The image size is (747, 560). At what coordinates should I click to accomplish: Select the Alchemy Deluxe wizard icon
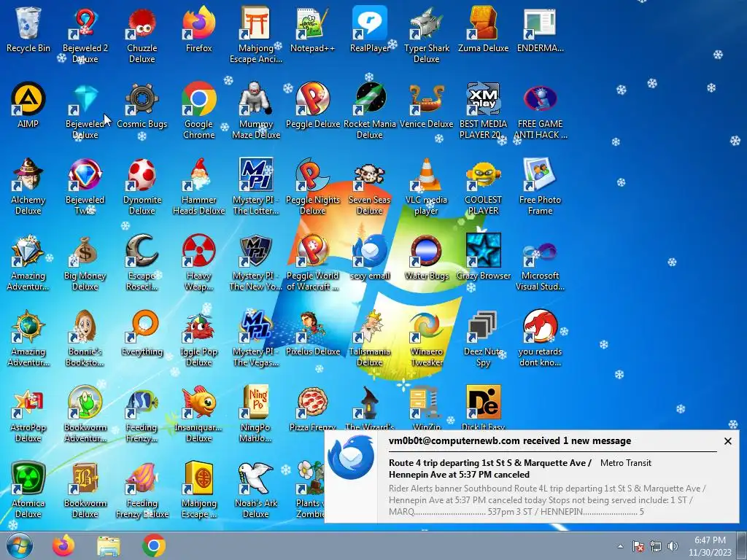click(28, 187)
